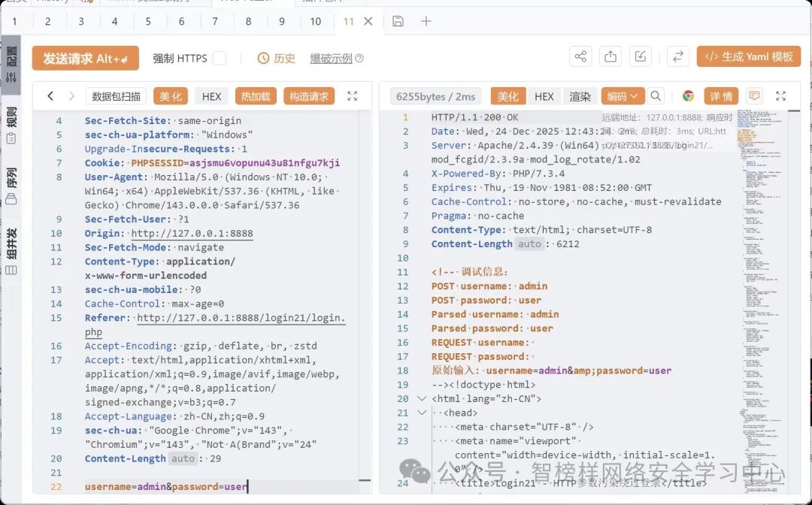Click the Parsed username: admin line

point(495,314)
